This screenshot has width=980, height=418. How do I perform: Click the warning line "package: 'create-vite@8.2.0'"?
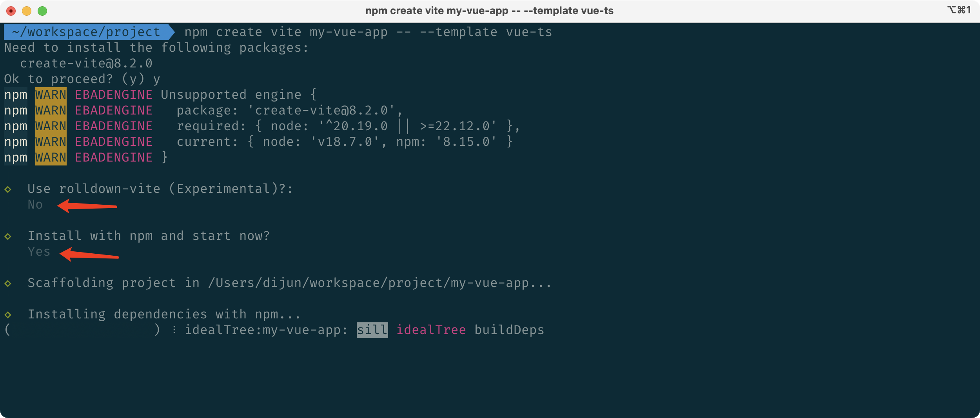pos(290,111)
